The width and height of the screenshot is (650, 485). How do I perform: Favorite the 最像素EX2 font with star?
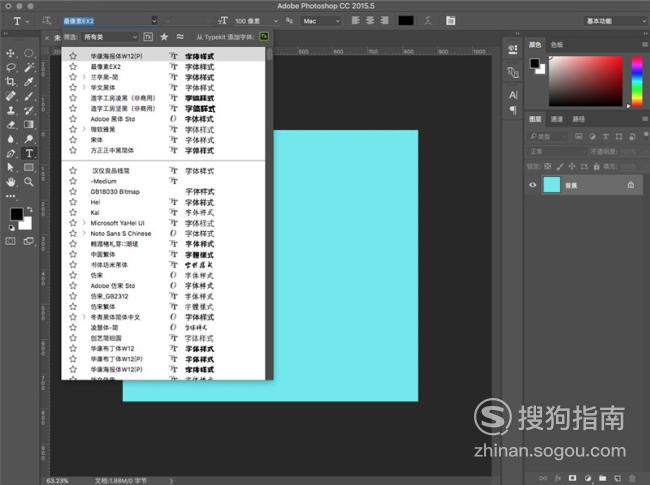73,66
